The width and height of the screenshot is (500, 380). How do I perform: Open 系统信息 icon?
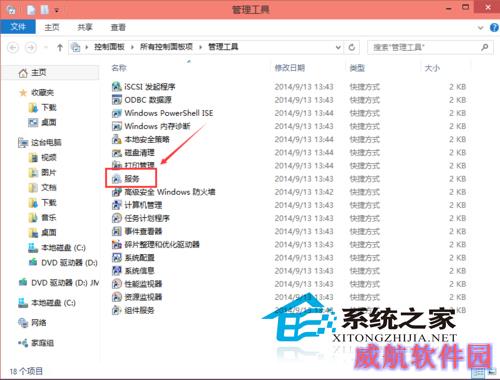[116, 271]
